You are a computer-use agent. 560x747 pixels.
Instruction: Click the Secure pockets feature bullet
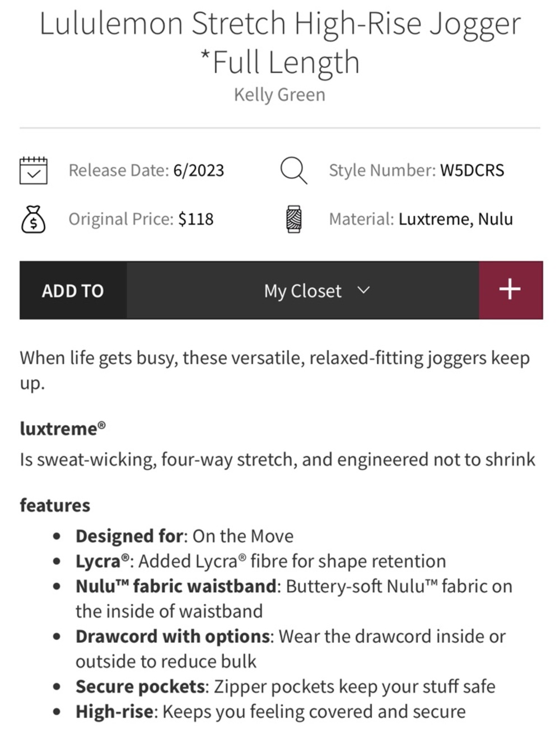pos(286,686)
